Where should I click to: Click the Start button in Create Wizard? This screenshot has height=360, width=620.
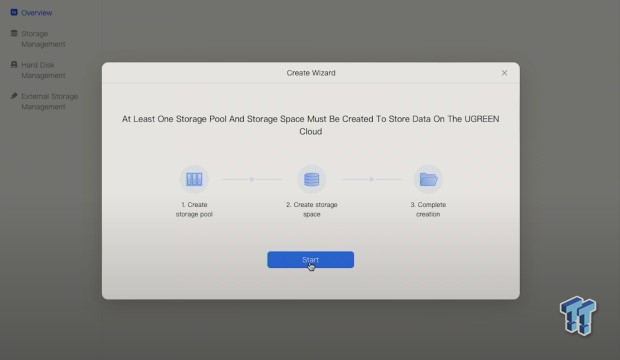(310, 260)
